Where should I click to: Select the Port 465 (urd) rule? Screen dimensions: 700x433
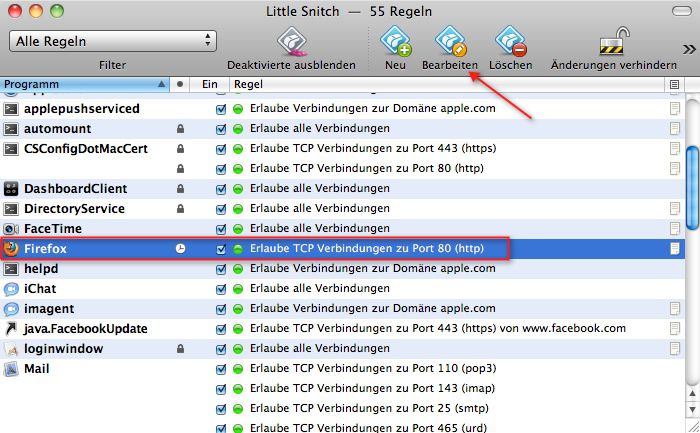point(368,428)
